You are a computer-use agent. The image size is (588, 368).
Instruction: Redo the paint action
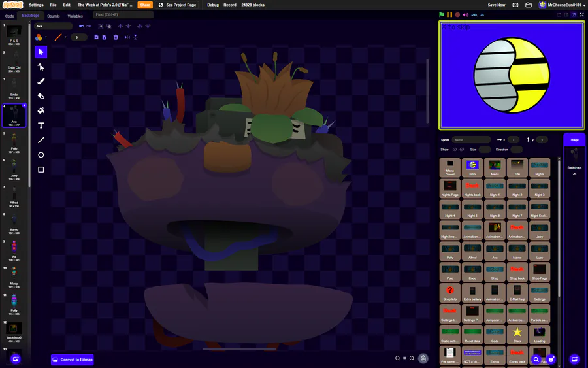(89, 26)
